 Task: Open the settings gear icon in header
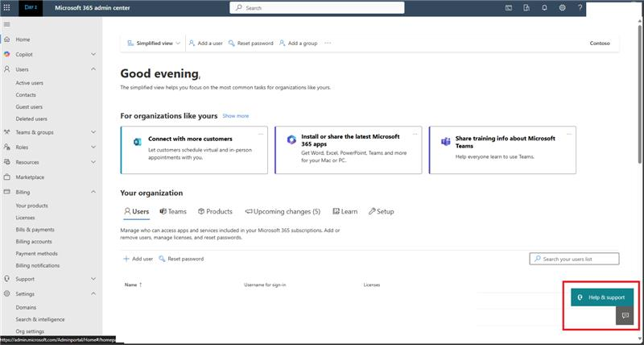(562, 8)
